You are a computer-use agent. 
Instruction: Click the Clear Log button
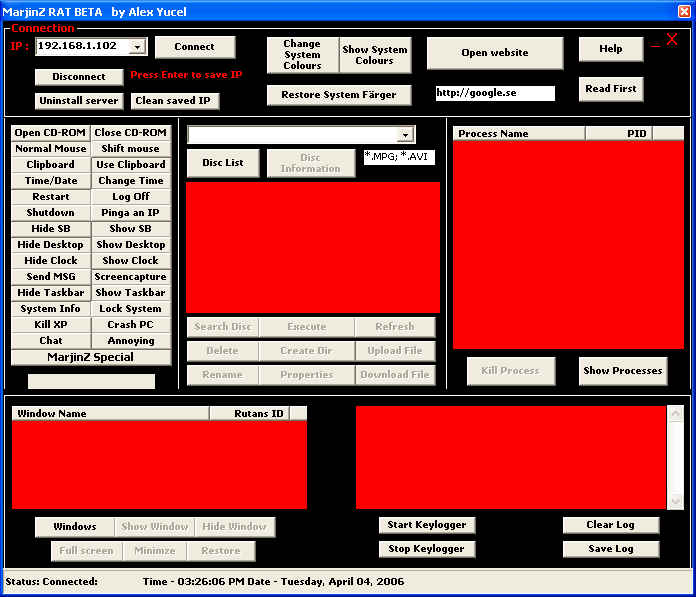(610, 525)
